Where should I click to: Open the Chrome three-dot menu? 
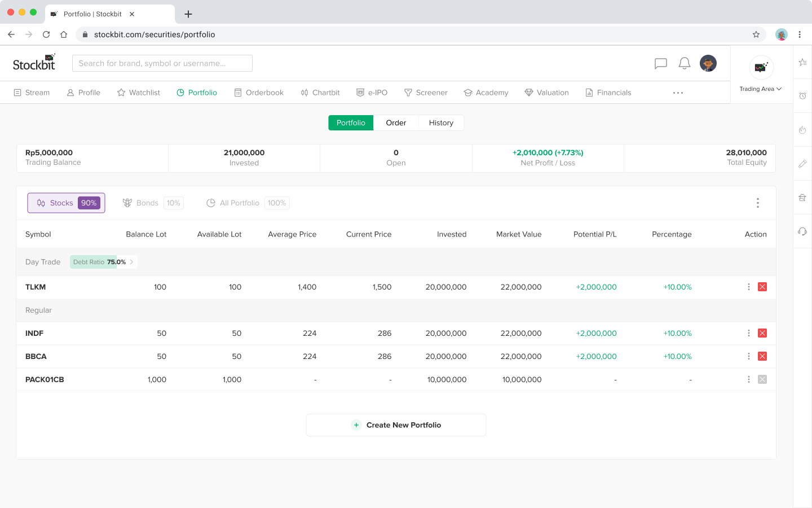coord(800,34)
